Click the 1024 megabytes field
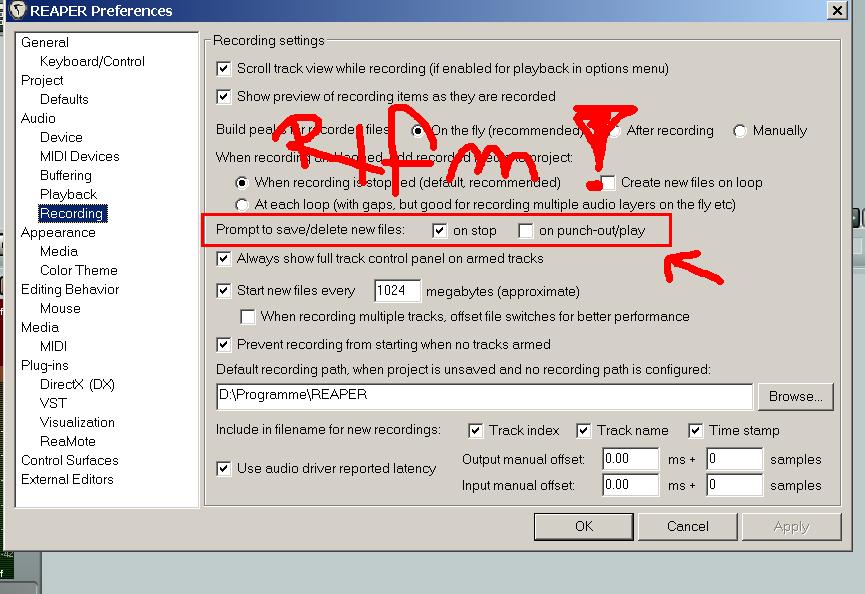This screenshot has width=865, height=594. [397, 291]
